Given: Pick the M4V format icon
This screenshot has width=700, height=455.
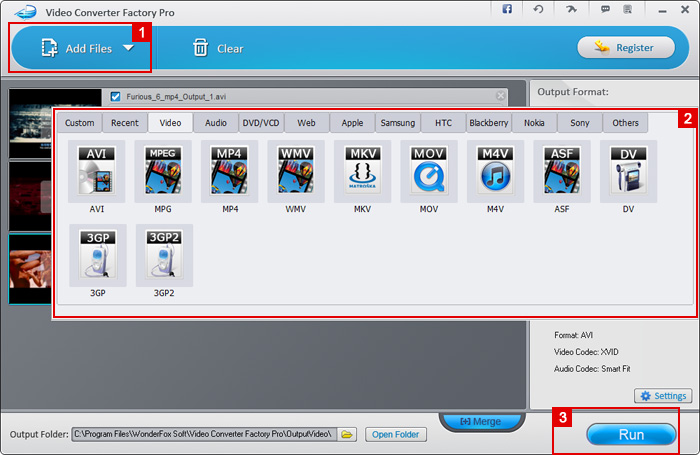Looking at the screenshot, I should pos(495,172).
